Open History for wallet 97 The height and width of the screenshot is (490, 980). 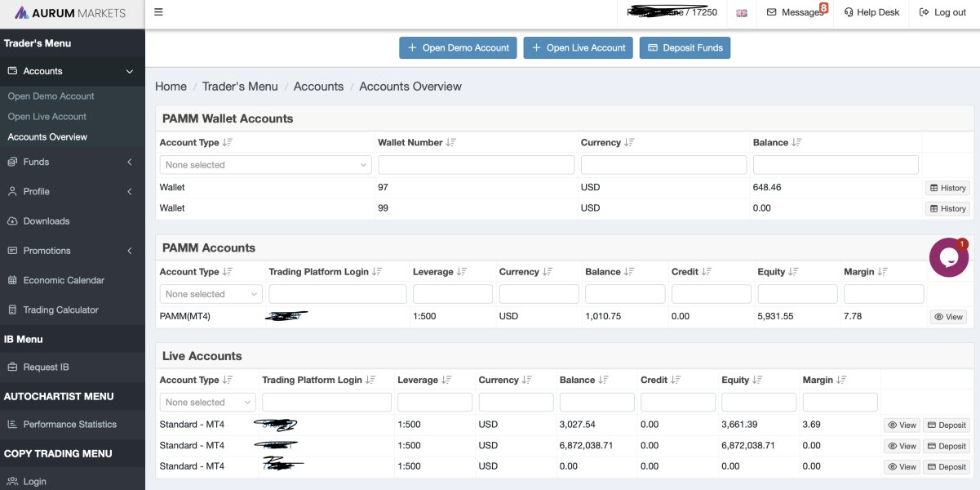pyautogui.click(x=947, y=188)
